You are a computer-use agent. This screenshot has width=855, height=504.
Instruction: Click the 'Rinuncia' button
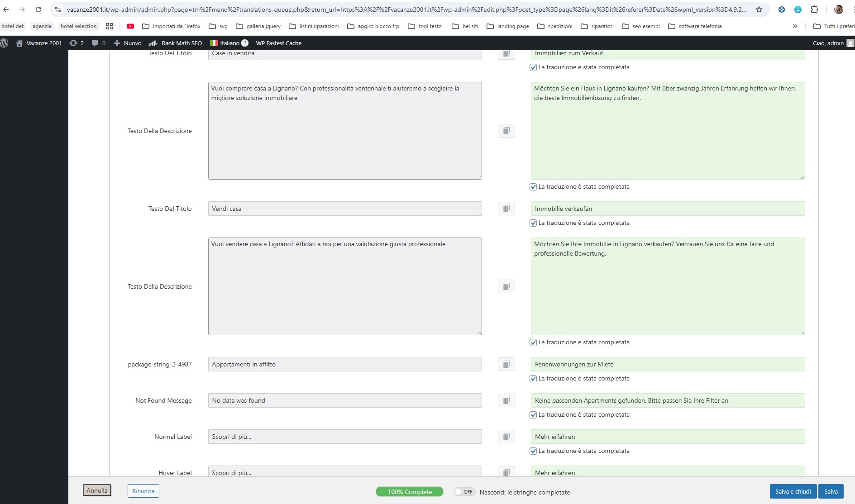143,491
